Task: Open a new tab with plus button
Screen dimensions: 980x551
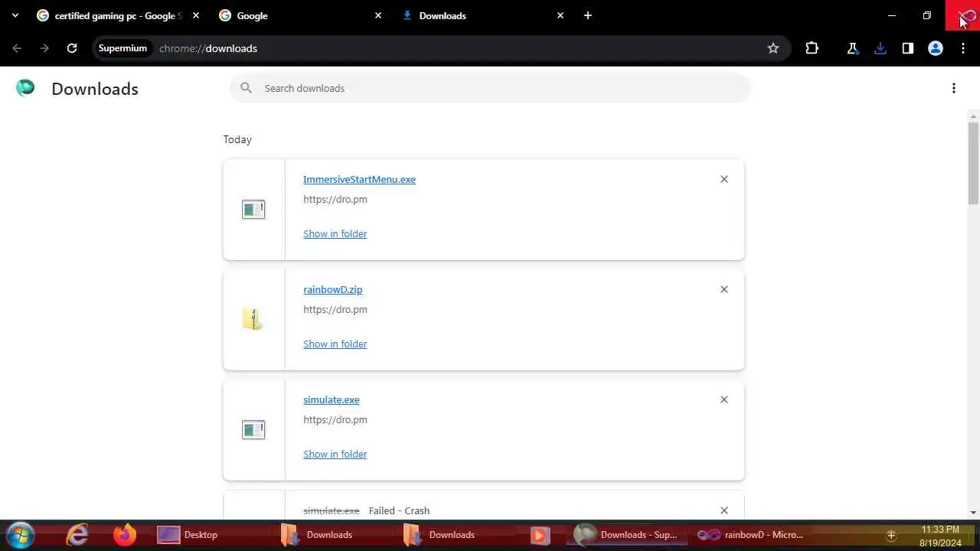Action: (588, 15)
